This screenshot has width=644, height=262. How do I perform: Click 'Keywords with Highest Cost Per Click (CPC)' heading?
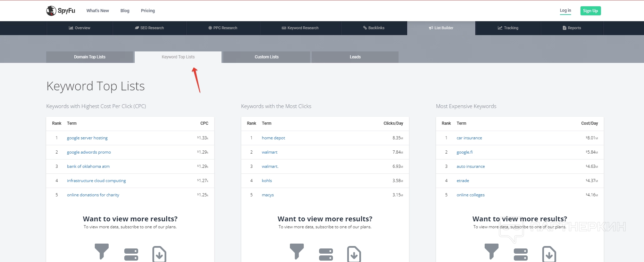click(x=96, y=106)
